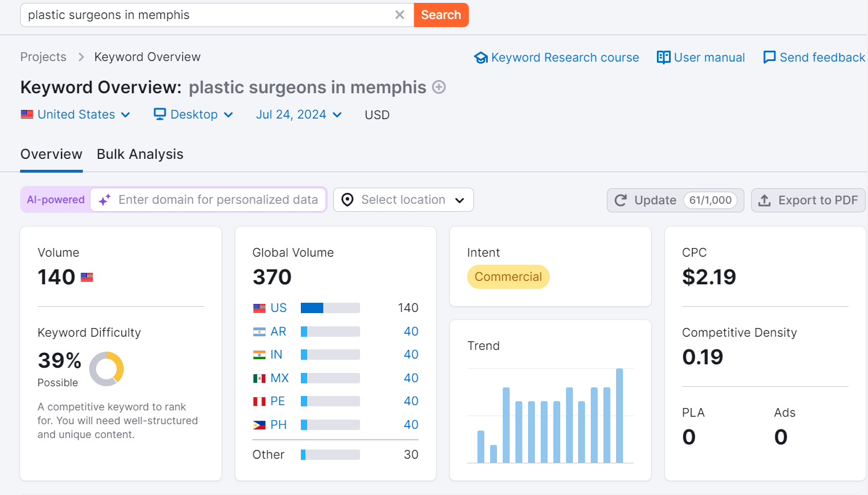Open the Keyword Research course link
Screen dimensions: 868x495
click(556, 58)
